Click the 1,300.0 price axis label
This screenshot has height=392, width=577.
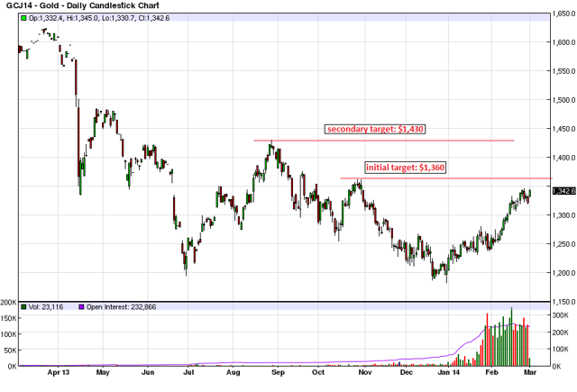563,215
